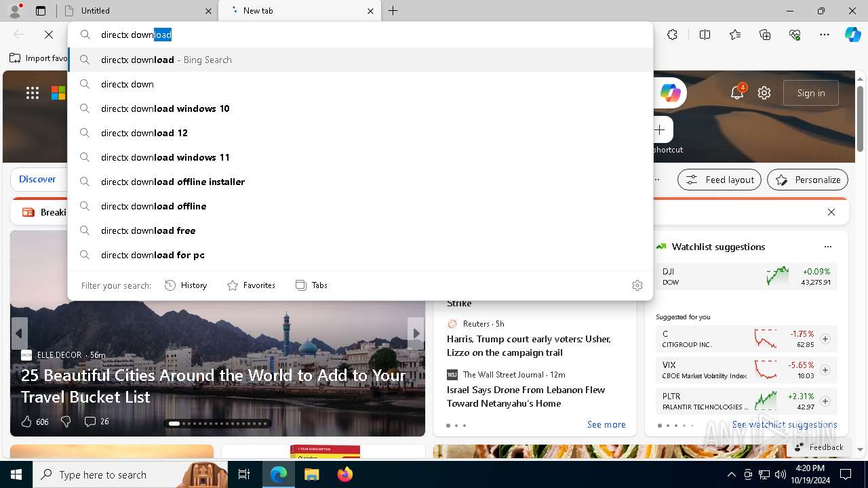868x488 pixels.
Task: Select suggestion directx download free
Action: tap(360, 230)
